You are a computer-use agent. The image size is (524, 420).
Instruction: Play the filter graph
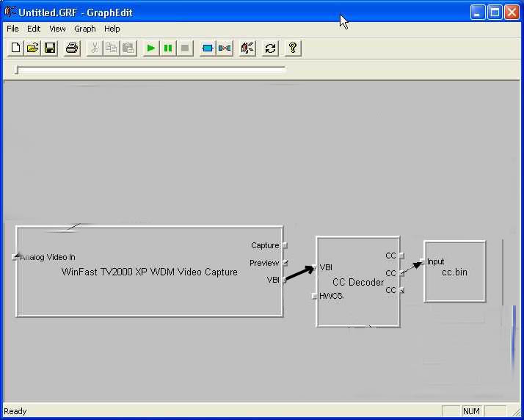coord(151,48)
